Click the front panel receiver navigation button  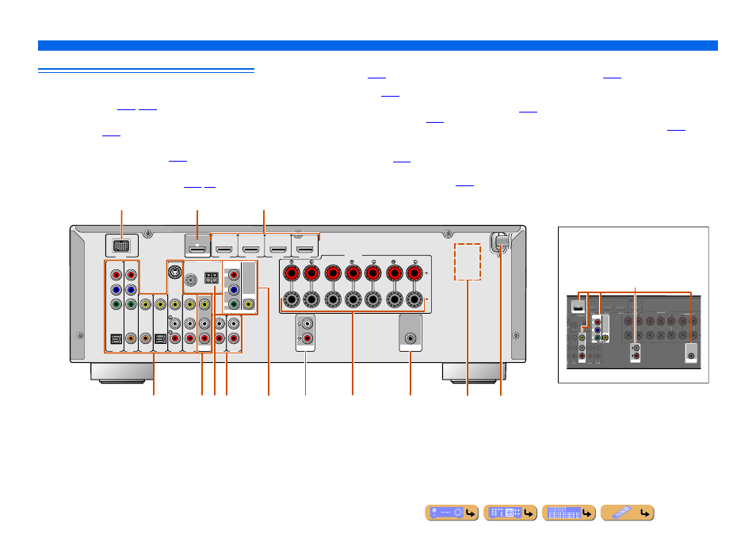click(451, 513)
